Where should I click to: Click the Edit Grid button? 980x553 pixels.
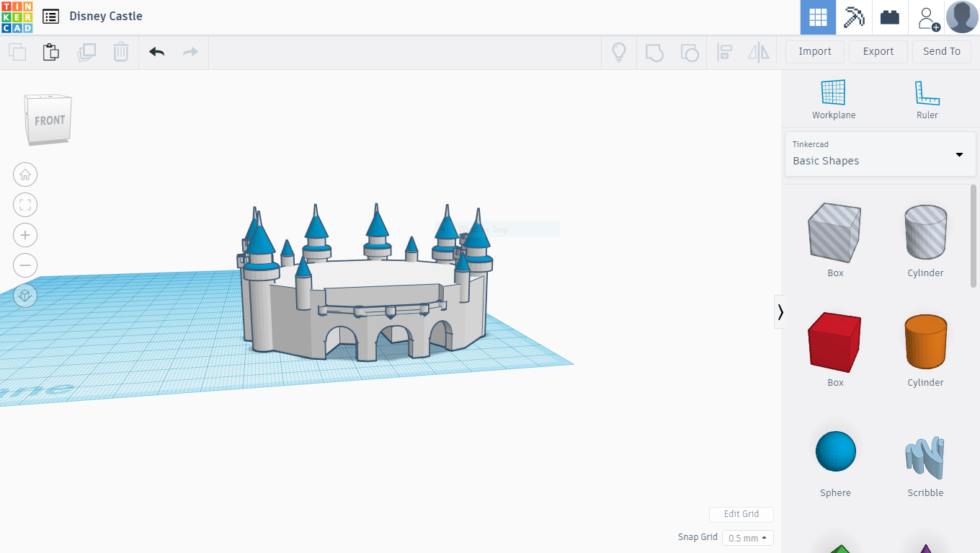pos(741,514)
